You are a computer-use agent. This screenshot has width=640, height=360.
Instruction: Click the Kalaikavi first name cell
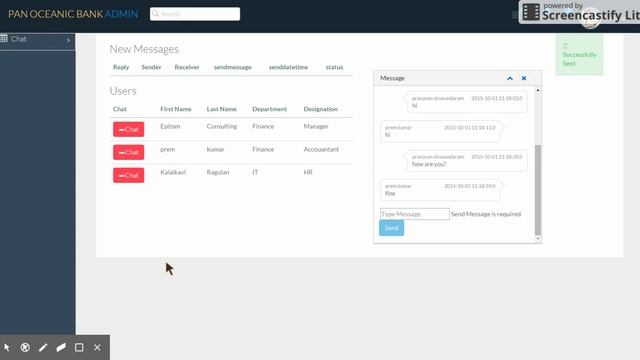click(x=173, y=172)
